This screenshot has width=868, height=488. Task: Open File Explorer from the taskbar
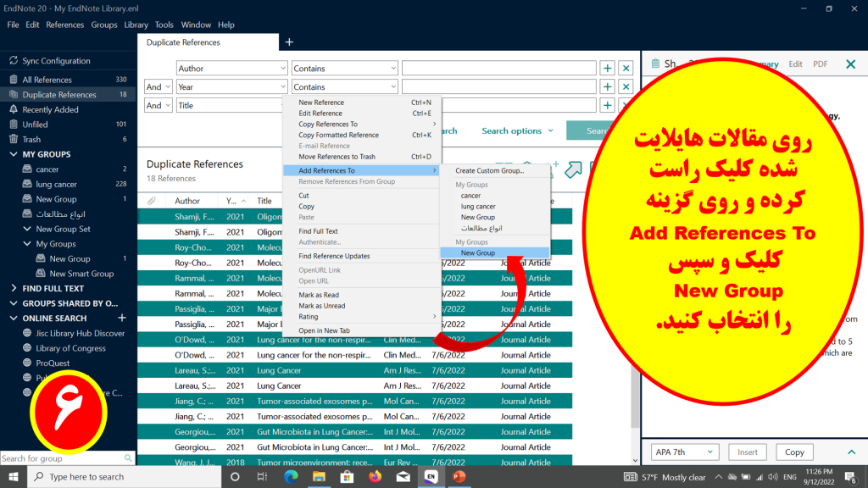pyautogui.click(x=319, y=476)
